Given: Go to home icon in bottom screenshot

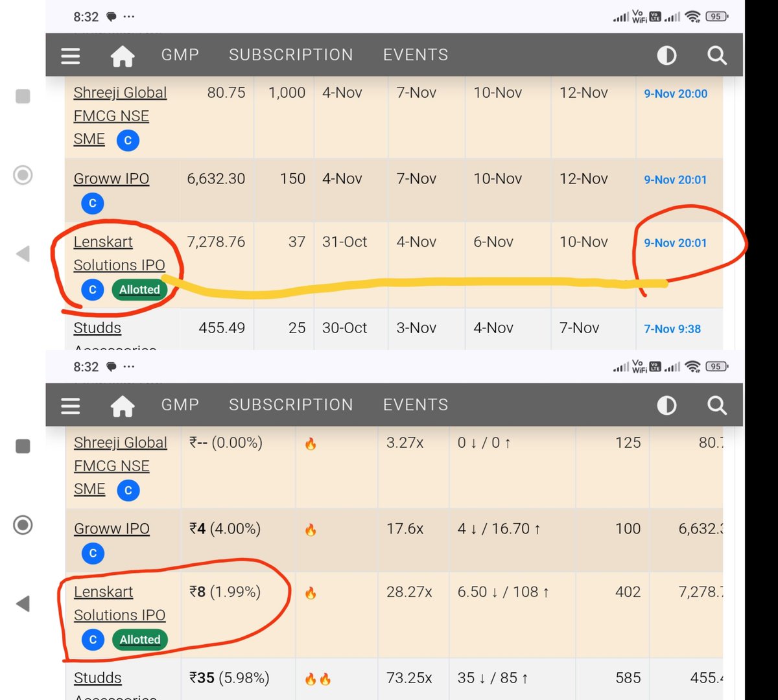Looking at the screenshot, I should click(122, 406).
